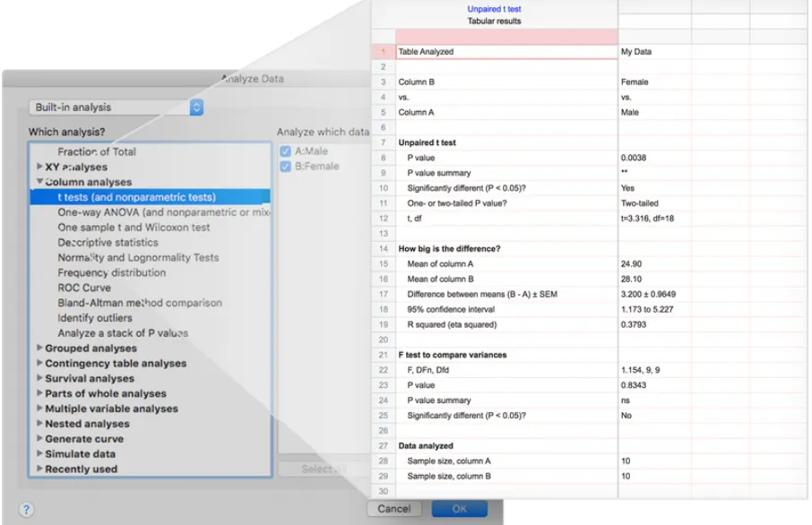Click the P value 0.0038 cell
Image resolution: width=812 pixels, height=525 pixels.
click(x=634, y=158)
